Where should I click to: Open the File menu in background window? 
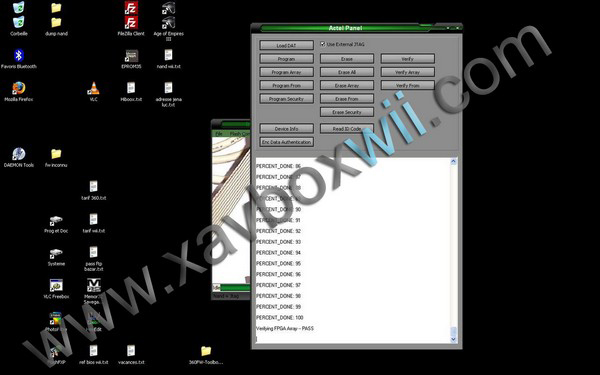[x=219, y=134]
